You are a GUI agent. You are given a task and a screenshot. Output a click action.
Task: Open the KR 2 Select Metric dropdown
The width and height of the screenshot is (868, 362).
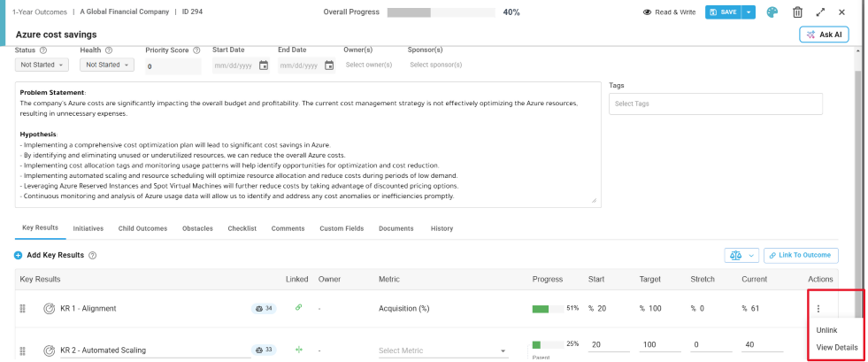(443, 350)
